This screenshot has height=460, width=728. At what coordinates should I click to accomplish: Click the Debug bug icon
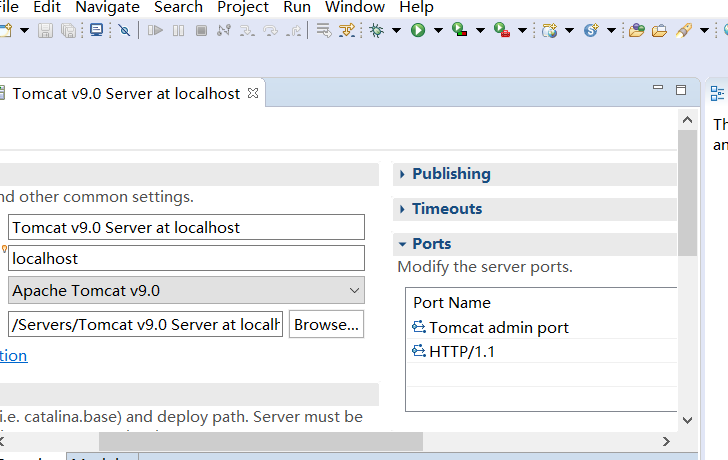click(377, 31)
